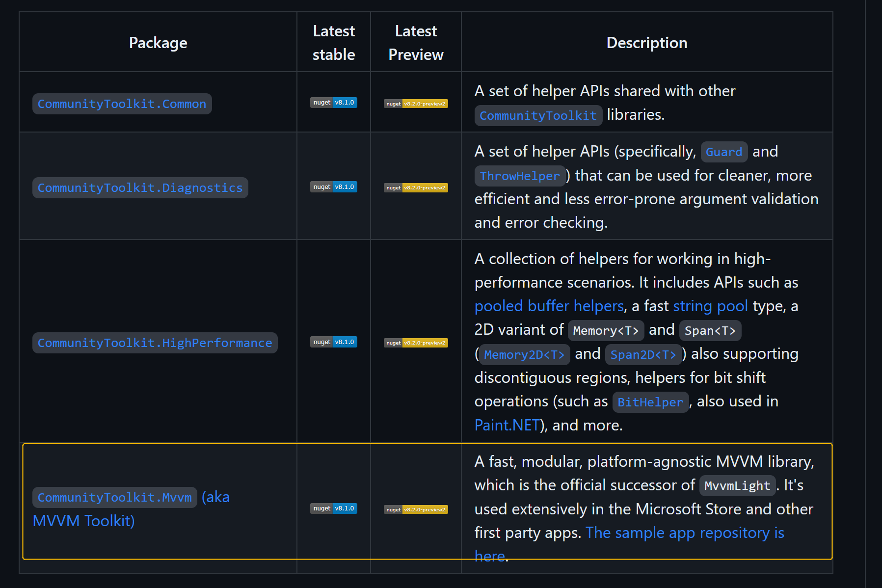Viewport: 882px width, 588px height.
Task: Open the CommunityToolkit link in Common description
Action: click(x=538, y=115)
